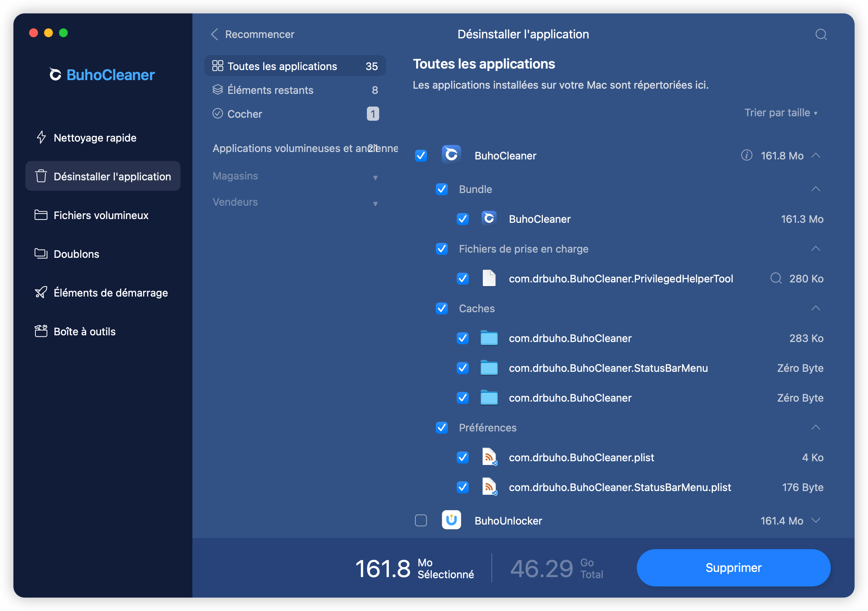
Task: Collapse the BuhoCleaner app details chevron
Action: (815, 155)
